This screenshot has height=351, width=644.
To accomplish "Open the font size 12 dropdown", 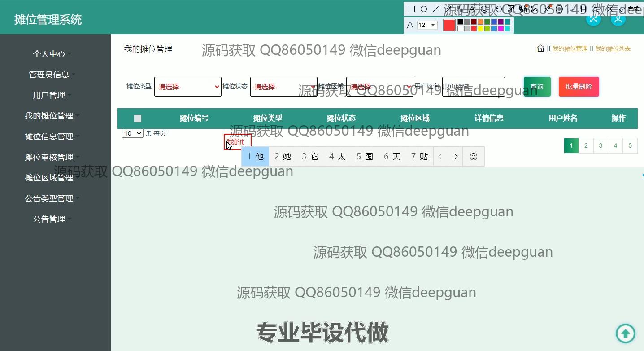I will 427,25.
